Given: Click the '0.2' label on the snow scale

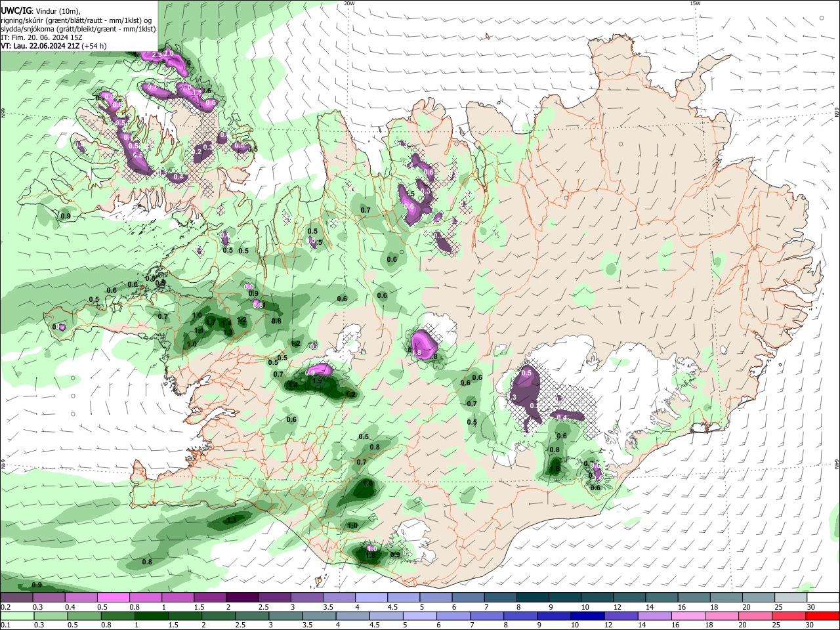Looking at the screenshot, I should pyautogui.click(x=5, y=607).
